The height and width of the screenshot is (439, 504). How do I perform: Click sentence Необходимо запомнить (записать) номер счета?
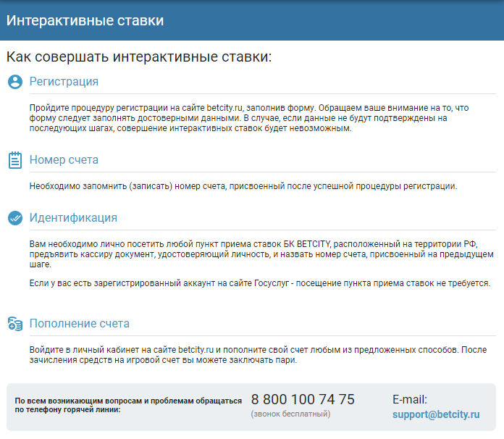[243, 186]
